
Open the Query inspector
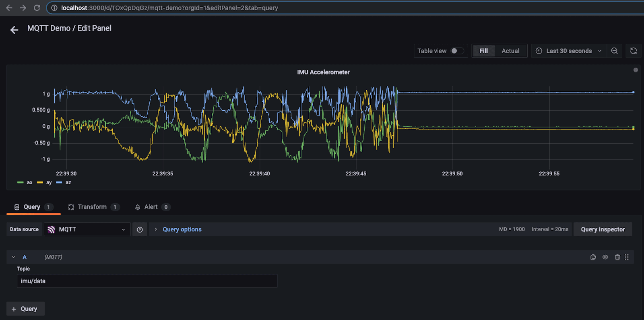click(x=603, y=229)
